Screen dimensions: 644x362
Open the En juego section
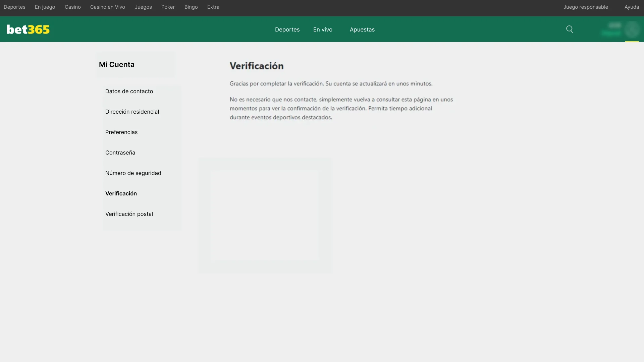tap(45, 7)
